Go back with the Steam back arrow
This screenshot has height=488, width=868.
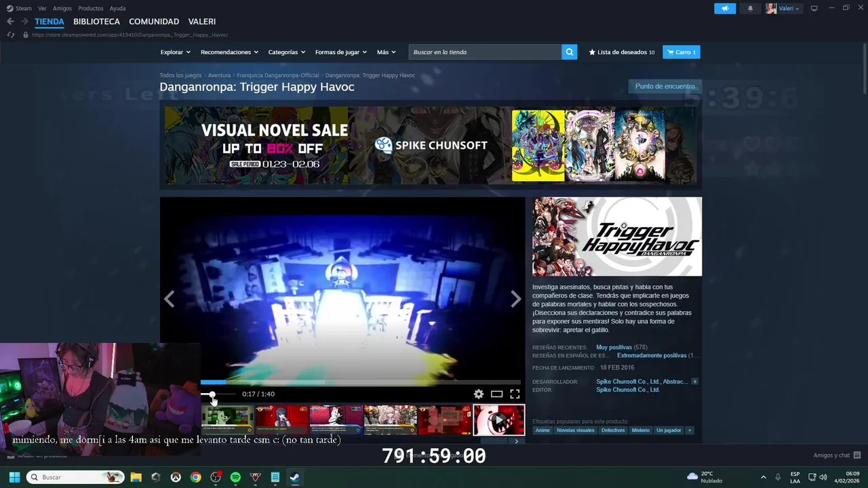click(x=10, y=22)
